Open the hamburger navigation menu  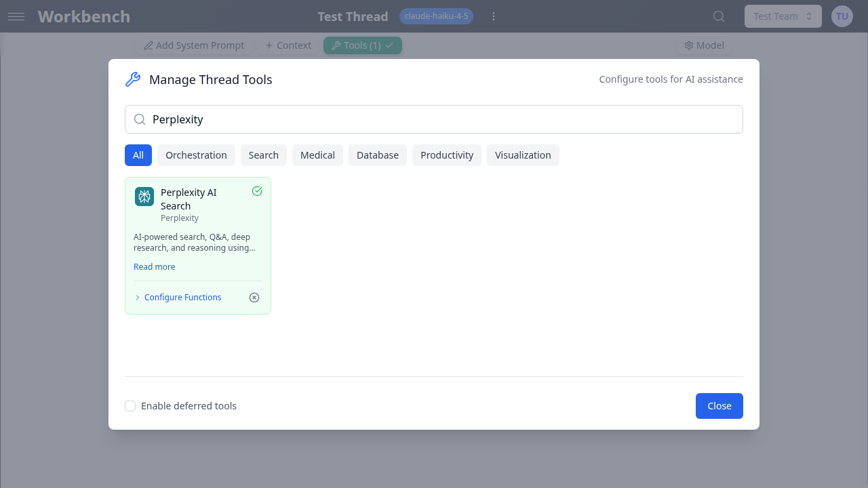pos(16,16)
